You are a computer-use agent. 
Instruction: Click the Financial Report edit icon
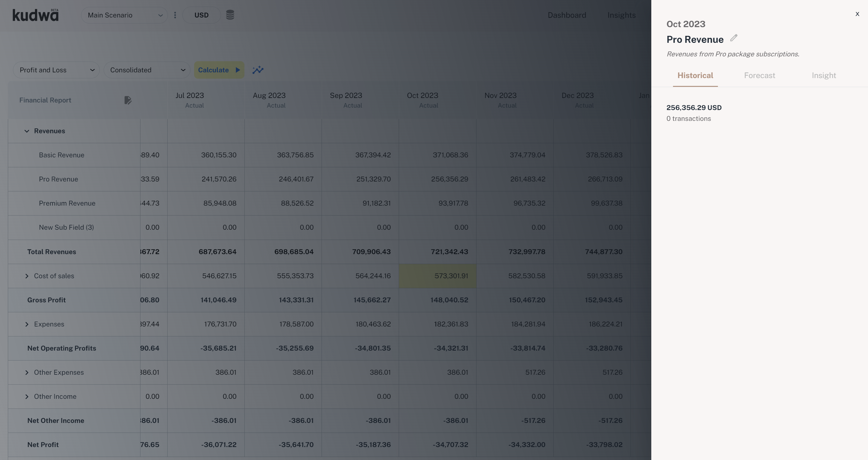pos(128,100)
